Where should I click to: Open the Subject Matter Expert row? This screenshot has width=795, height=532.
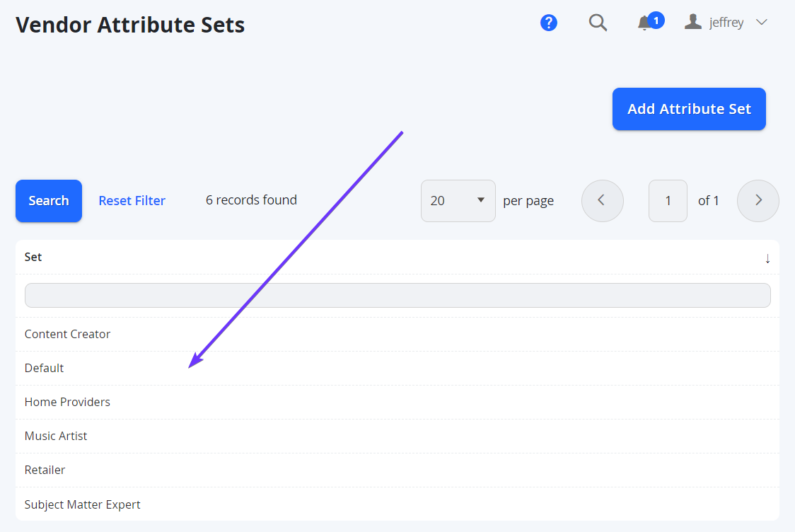397,504
